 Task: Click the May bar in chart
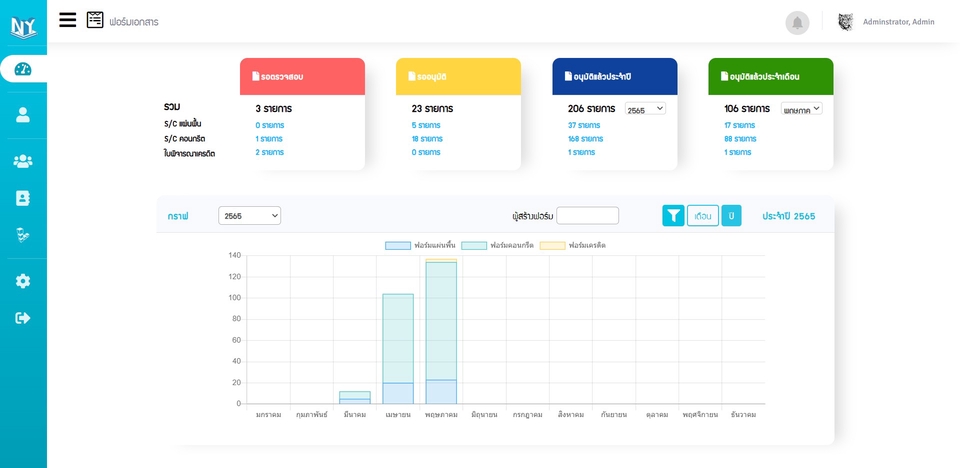point(441,331)
